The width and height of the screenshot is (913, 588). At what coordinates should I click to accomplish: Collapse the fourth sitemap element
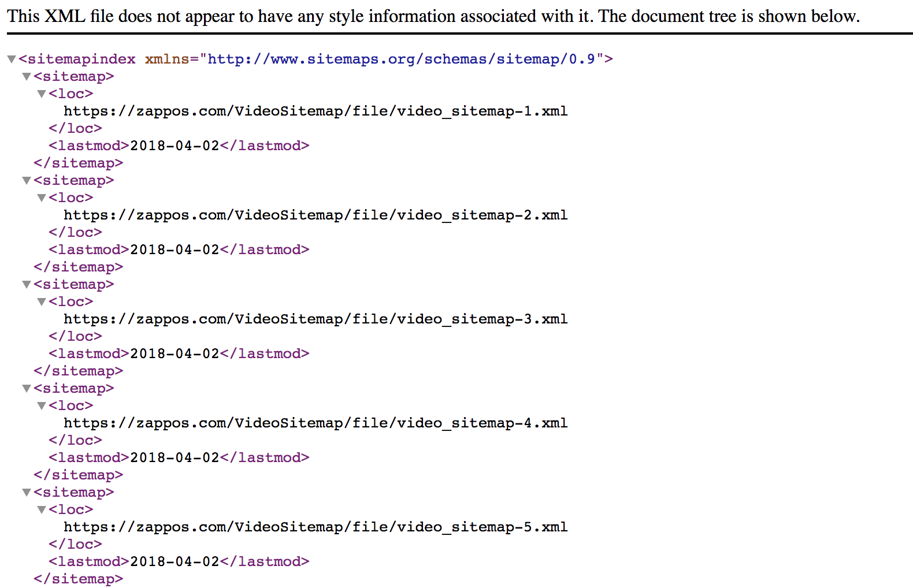(x=27, y=389)
